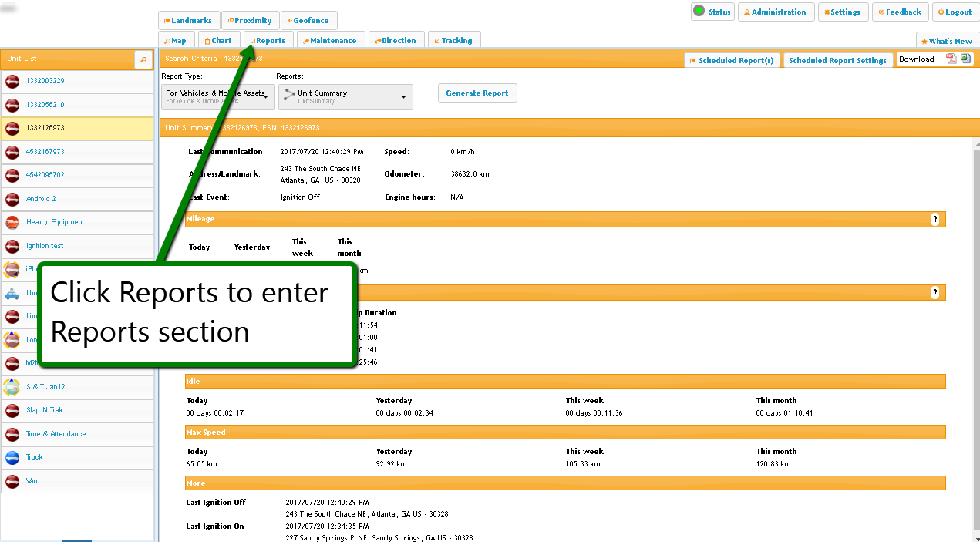Screen dimensions: 980x542
Task: Open the Report Type dropdown
Action: tap(217, 96)
